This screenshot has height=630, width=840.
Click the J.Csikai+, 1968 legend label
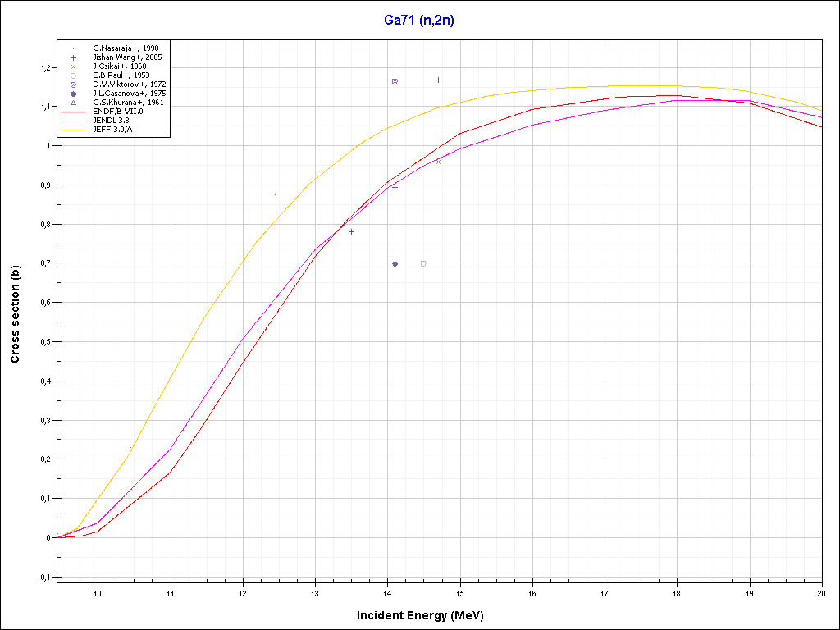pyautogui.click(x=120, y=66)
